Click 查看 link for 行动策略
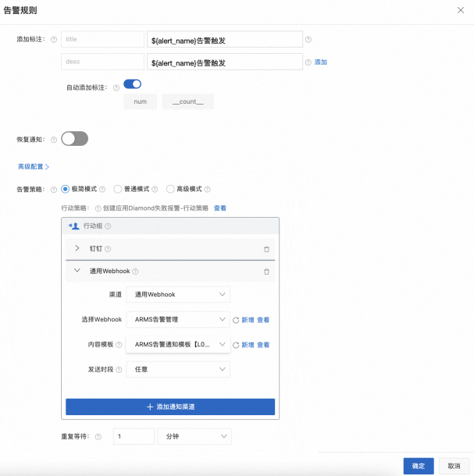Image resolution: width=474 pixels, height=476 pixels. pyautogui.click(x=220, y=208)
